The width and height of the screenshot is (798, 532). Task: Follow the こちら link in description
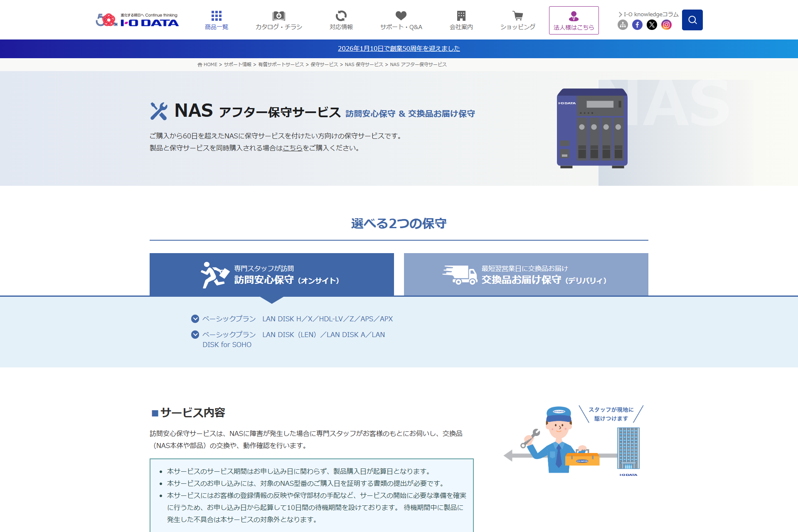coord(293,148)
